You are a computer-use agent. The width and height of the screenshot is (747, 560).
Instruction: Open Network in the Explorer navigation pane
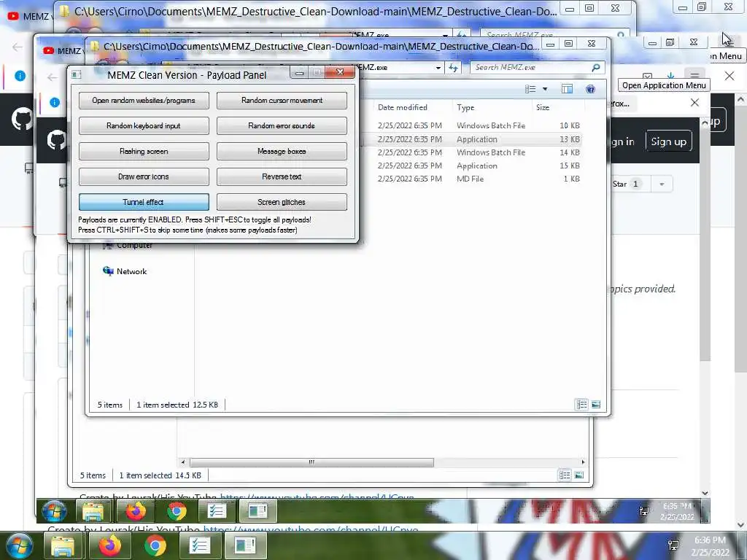[125, 271]
